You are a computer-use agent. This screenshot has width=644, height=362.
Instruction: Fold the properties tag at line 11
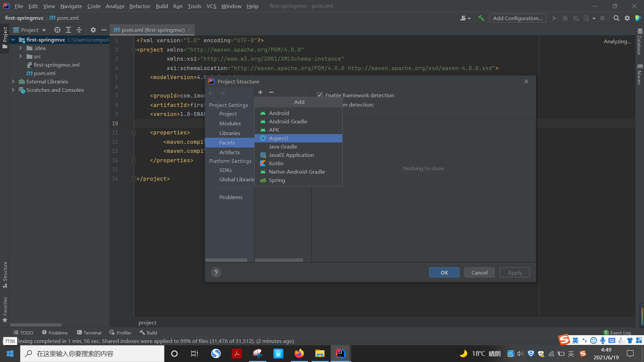[x=134, y=133]
